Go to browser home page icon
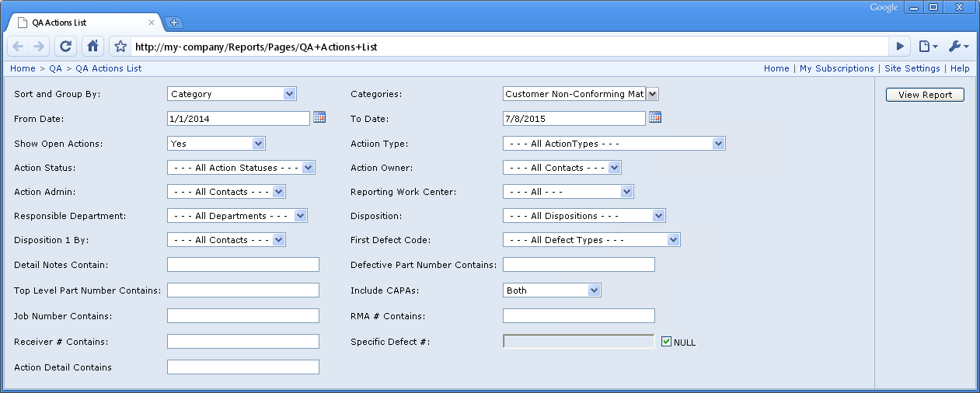The image size is (980, 393). point(92,47)
